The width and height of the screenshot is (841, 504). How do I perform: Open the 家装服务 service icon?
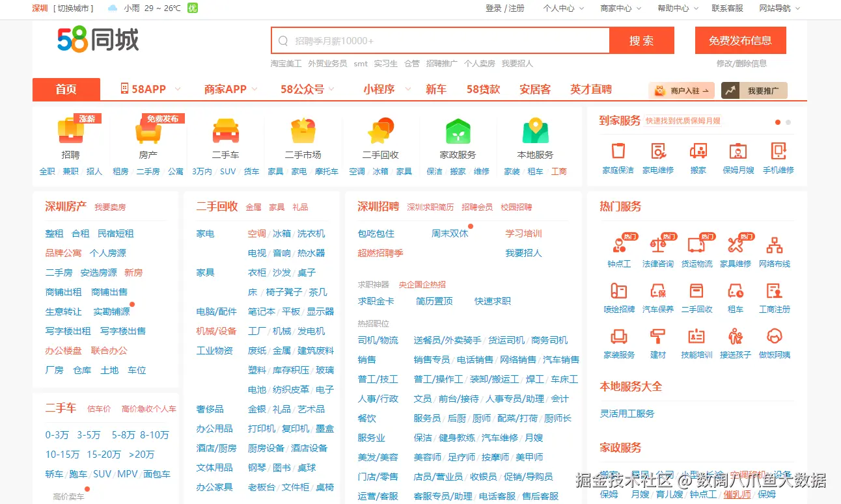click(619, 336)
